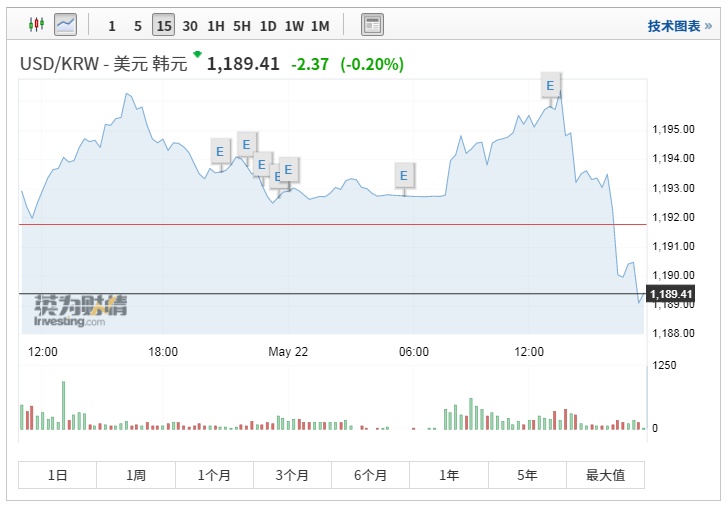
Task: Choose the 1D interval
Action: click(268, 26)
